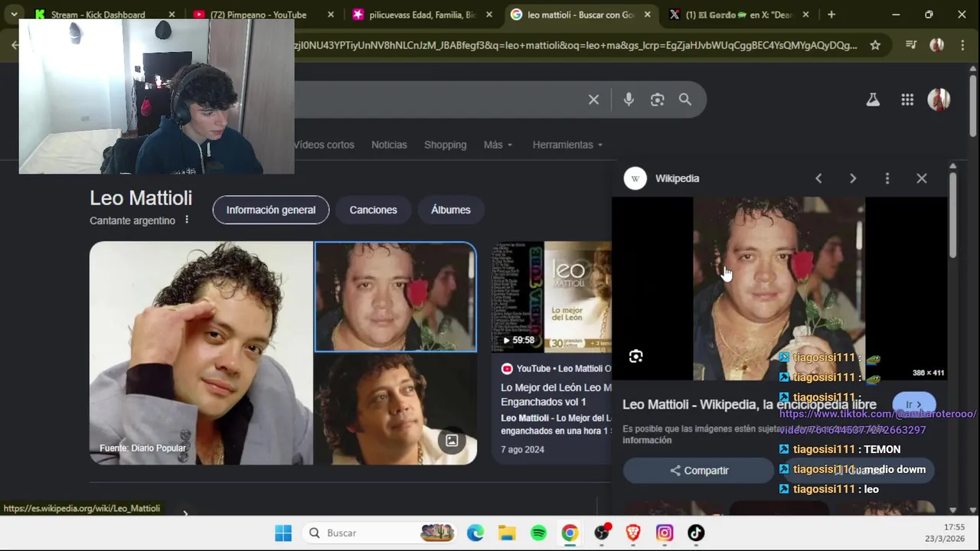Viewport: 980px width, 551px height.
Task: Open the Wikipedia source label
Action: 677,178
